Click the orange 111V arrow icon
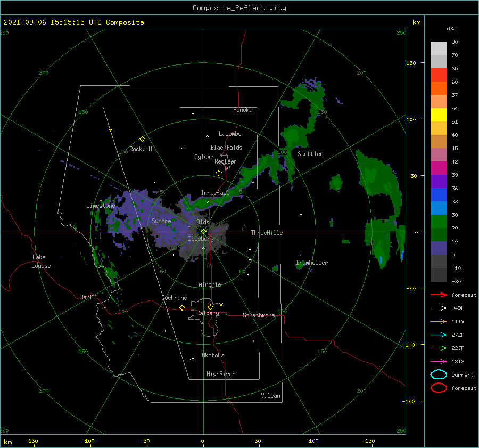This screenshot has height=448, width=479. point(439,321)
